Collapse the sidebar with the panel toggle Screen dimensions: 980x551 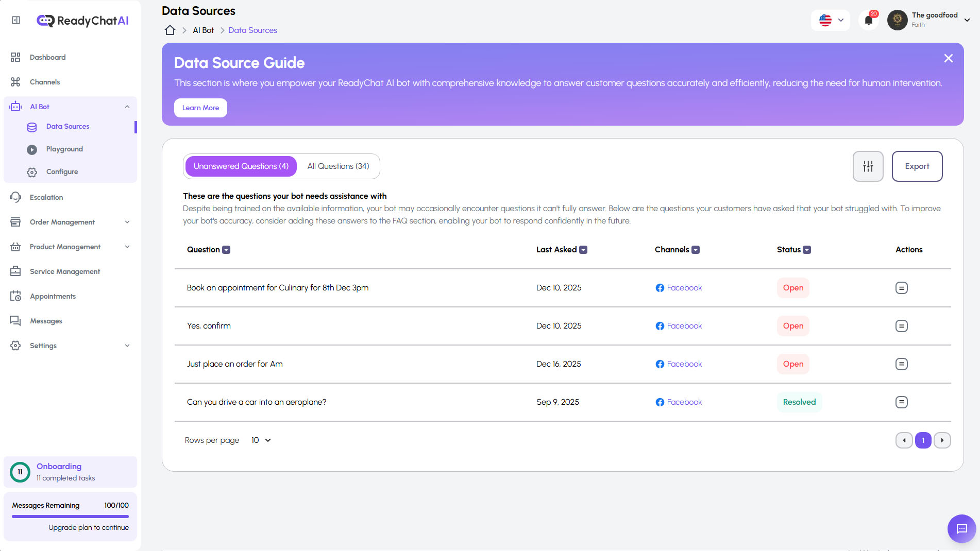[x=15, y=20]
